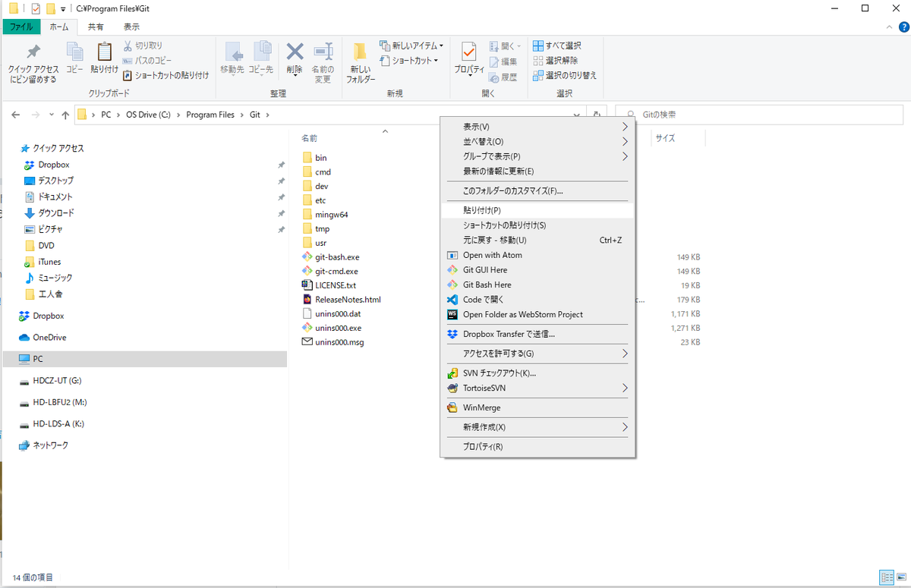This screenshot has height=588, width=911.
Task: Click the Gitの検索 search box
Action: [759, 115]
